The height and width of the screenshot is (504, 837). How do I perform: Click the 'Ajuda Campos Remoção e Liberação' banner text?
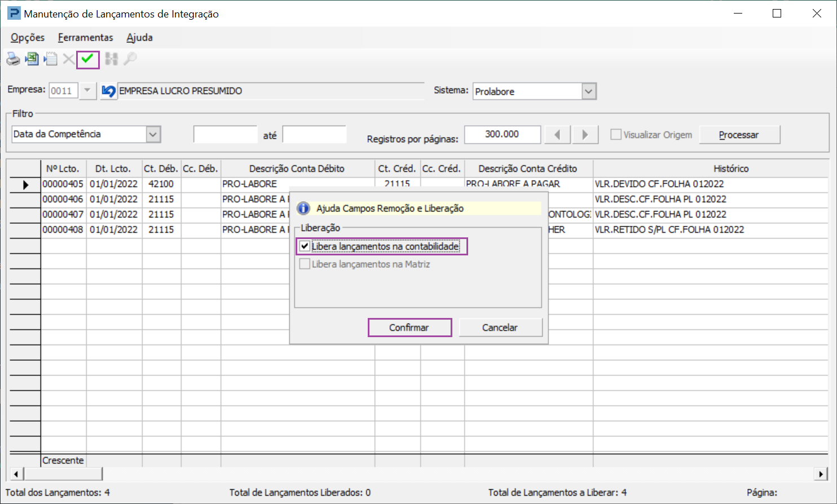pos(390,209)
